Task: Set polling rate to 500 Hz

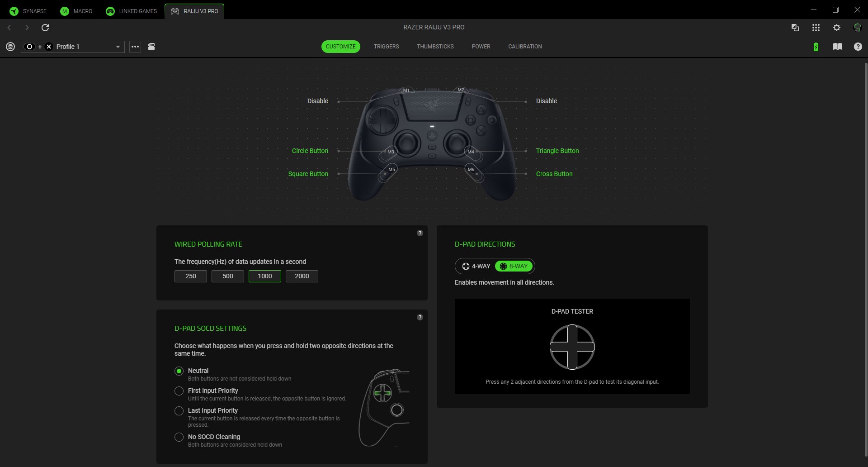Action: [227, 276]
